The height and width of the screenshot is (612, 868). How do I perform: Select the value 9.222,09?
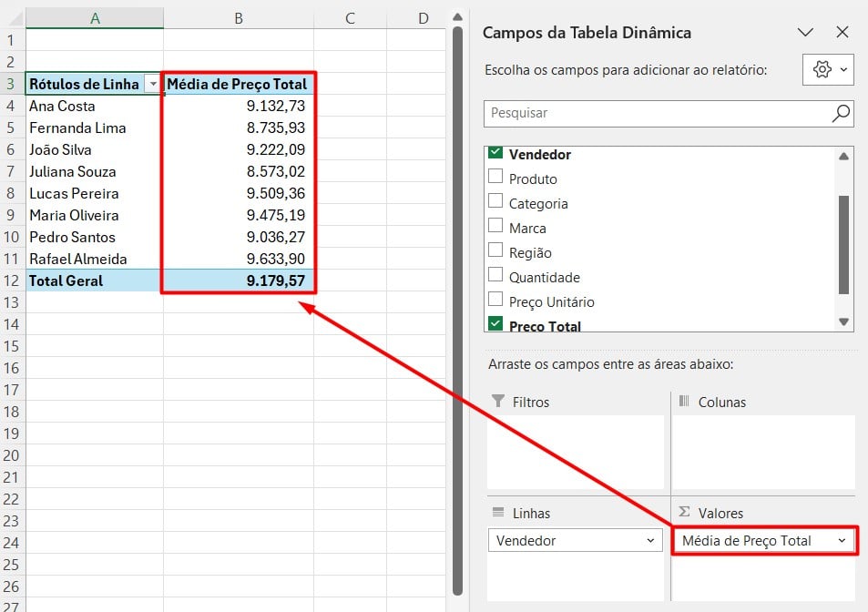click(x=239, y=149)
